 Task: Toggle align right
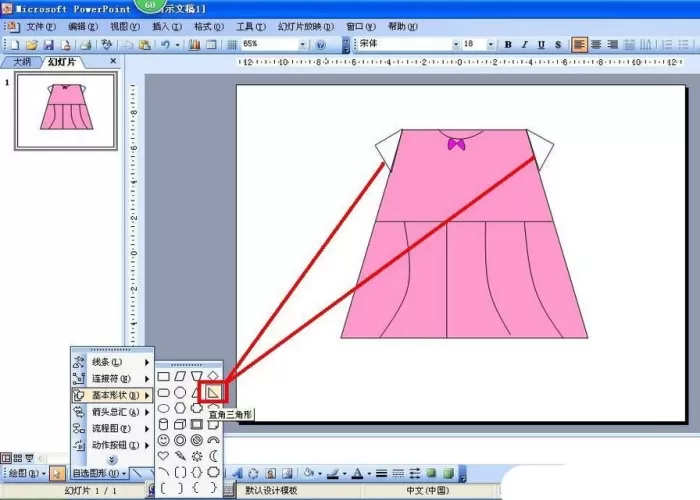612,45
